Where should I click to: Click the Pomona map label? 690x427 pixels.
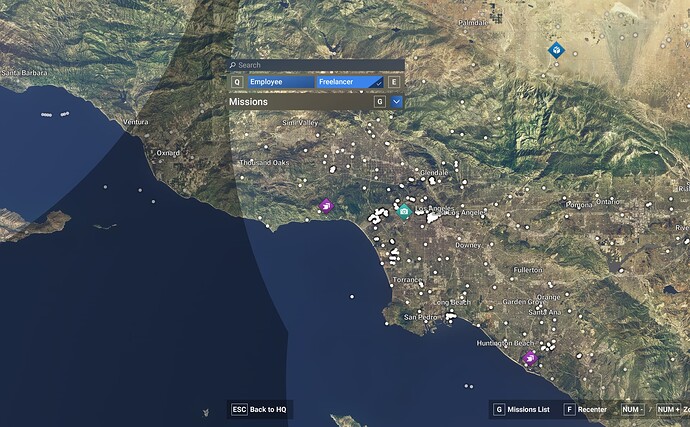click(x=579, y=205)
